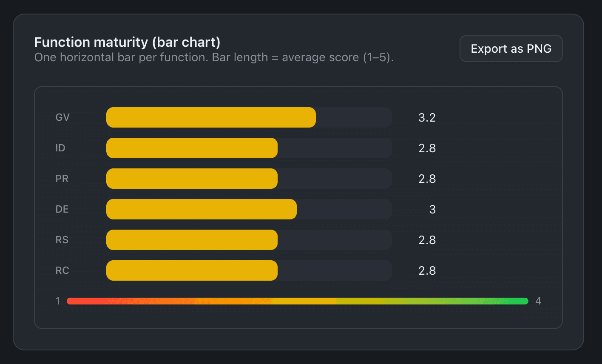
Task: Click the scale maximum label 4
Action: tap(538, 301)
